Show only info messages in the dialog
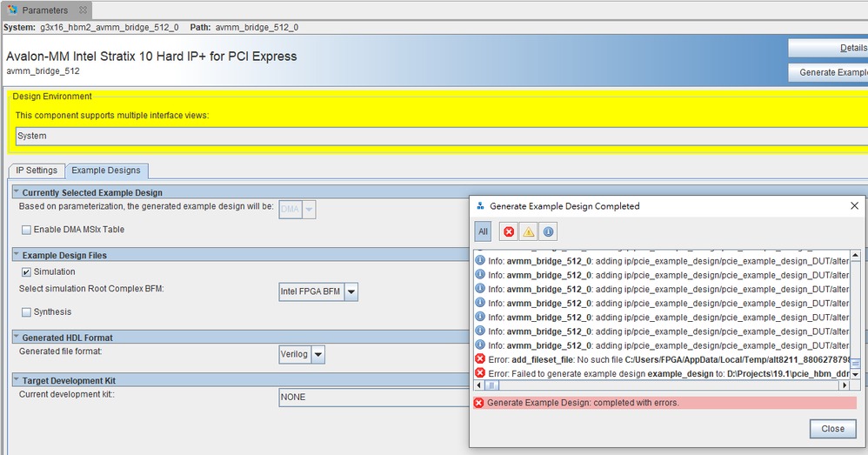The image size is (868, 455). click(x=548, y=231)
